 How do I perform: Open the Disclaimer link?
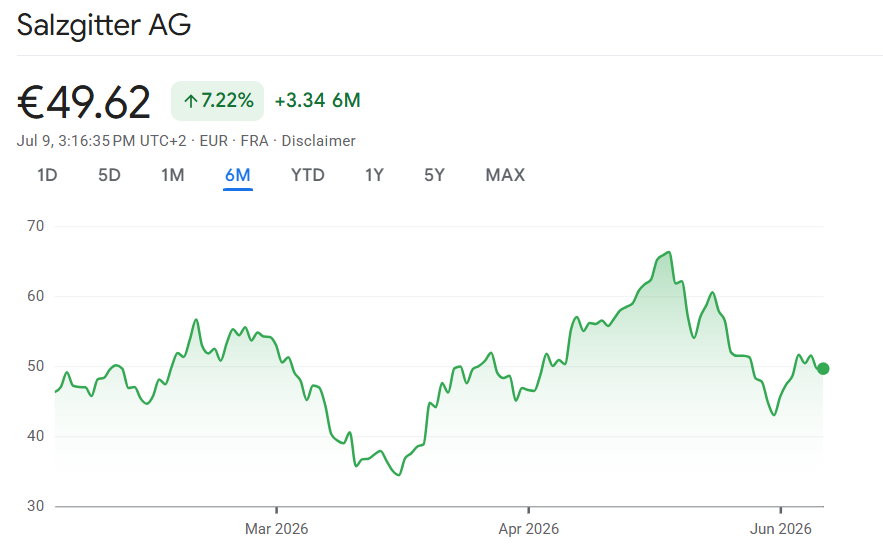coord(318,141)
